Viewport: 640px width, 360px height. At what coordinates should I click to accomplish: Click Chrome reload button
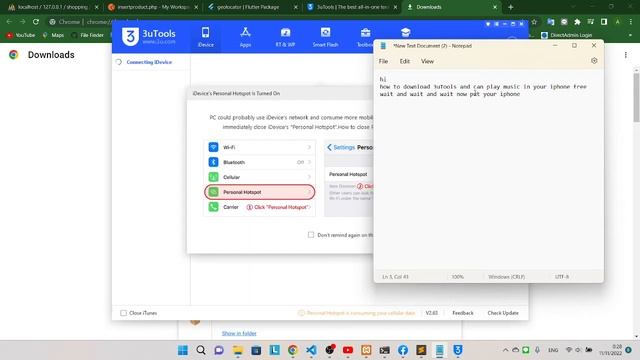pos(36,22)
